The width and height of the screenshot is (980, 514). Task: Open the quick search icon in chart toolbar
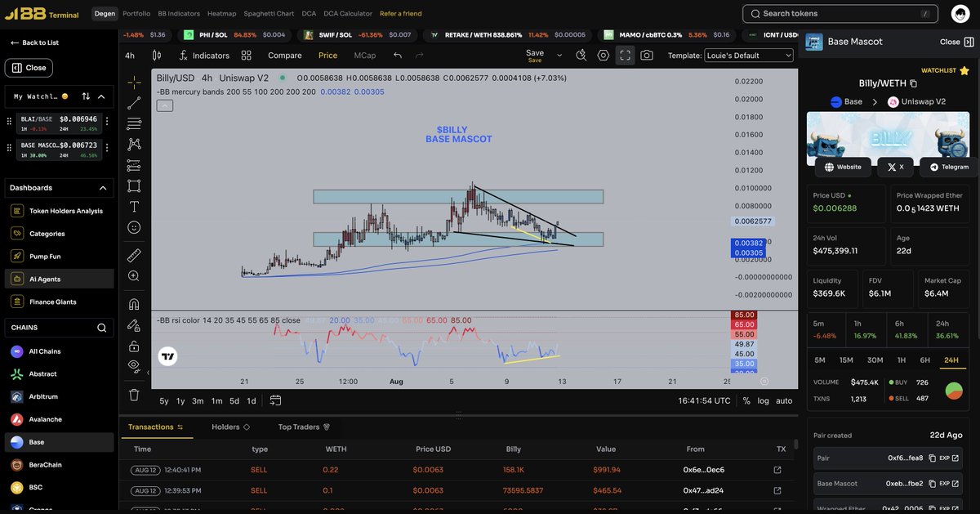581,55
